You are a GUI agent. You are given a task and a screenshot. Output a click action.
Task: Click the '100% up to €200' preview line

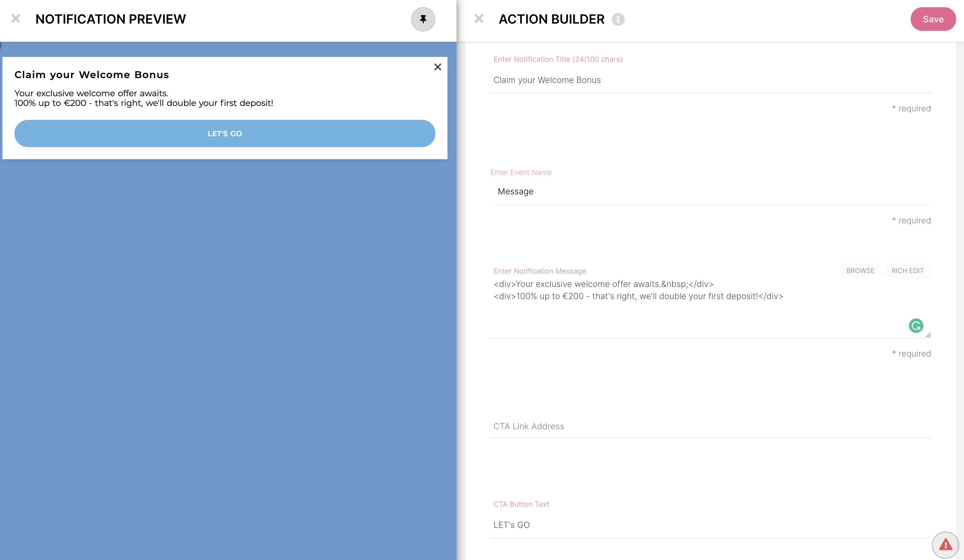point(144,103)
